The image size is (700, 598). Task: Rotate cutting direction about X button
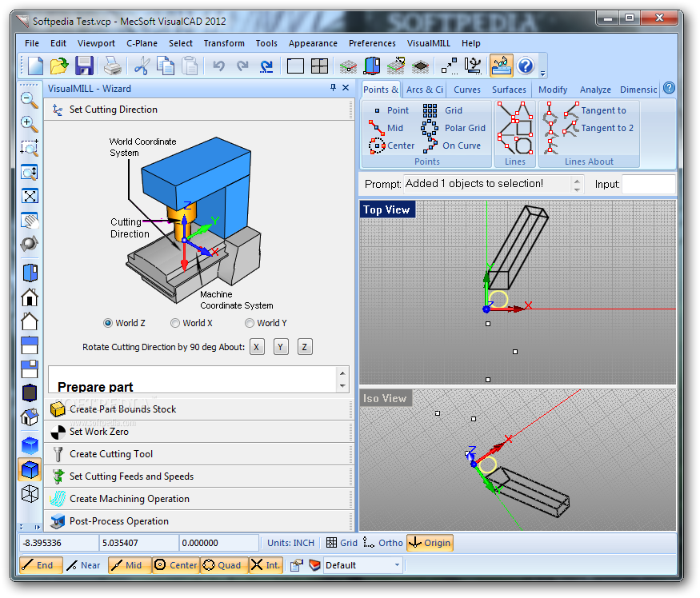(x=257, y=347)
